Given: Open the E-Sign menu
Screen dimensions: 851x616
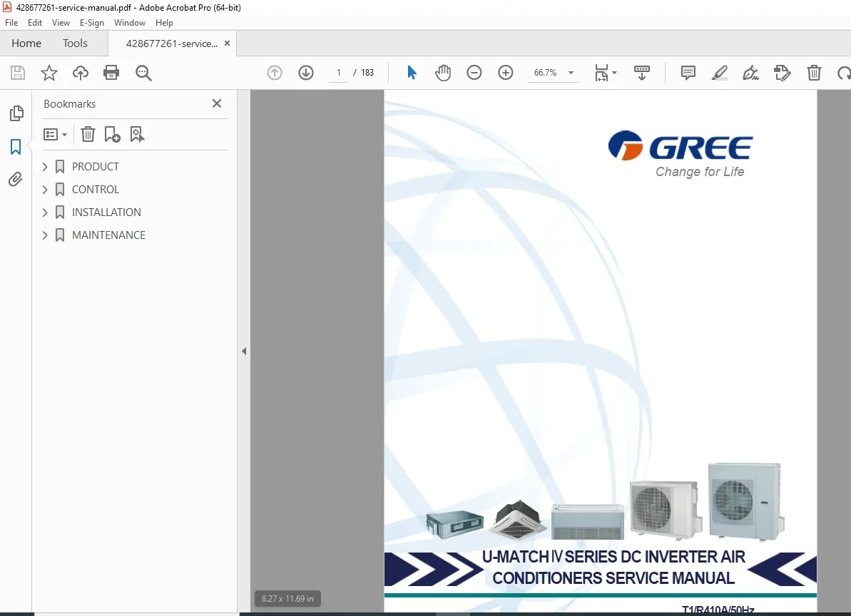Looking at the screenshot, I should [92, 23].
